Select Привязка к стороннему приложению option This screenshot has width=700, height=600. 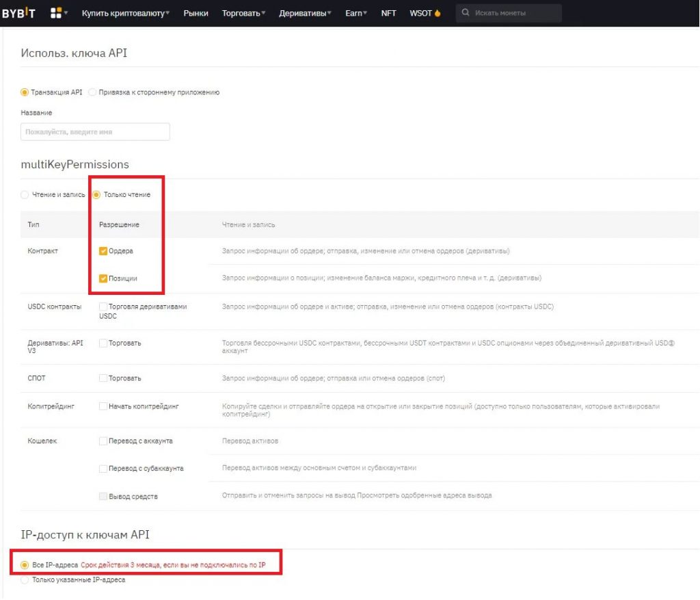point(93,92)
